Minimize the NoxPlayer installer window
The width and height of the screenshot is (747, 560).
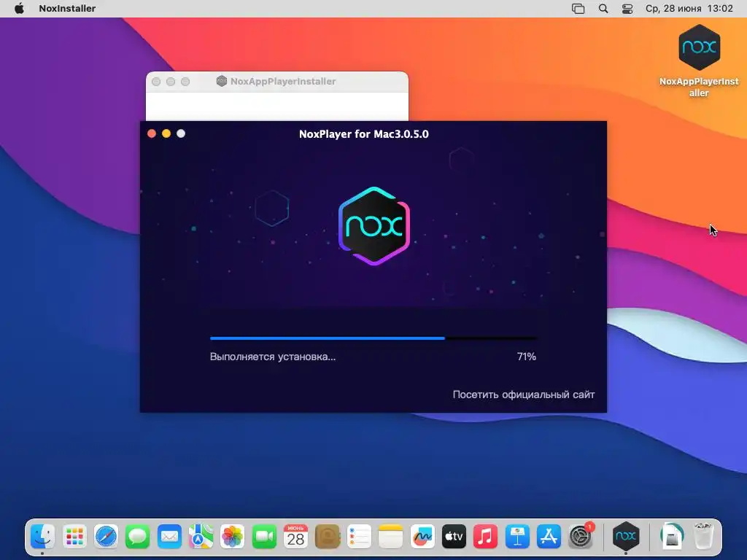[x=166, y=133]
